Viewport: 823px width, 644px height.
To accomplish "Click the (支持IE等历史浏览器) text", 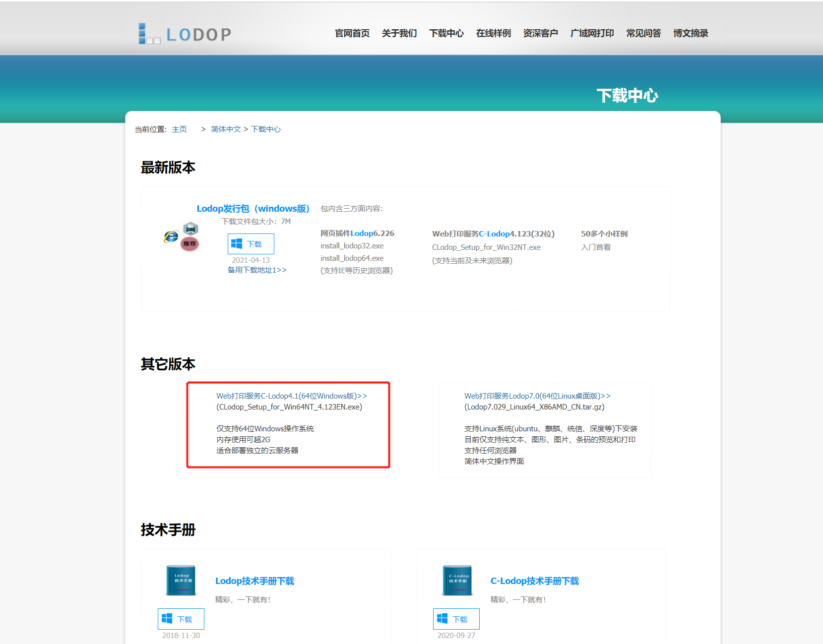I will pyautogui.click(x=357, y=271).
